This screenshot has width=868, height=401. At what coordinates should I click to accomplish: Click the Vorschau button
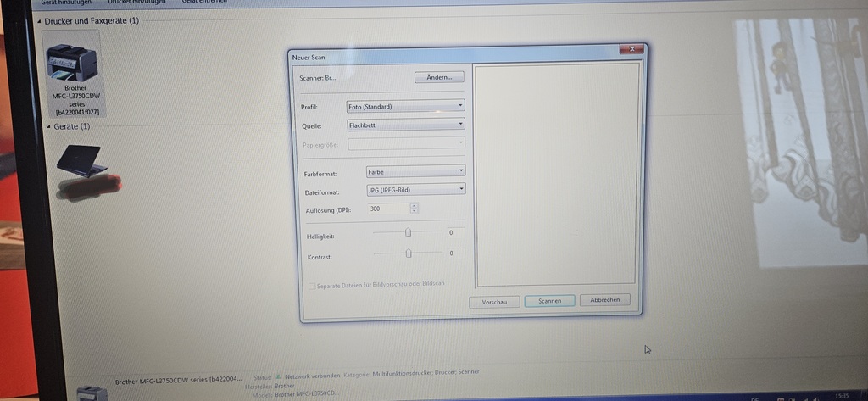[494, 302]
